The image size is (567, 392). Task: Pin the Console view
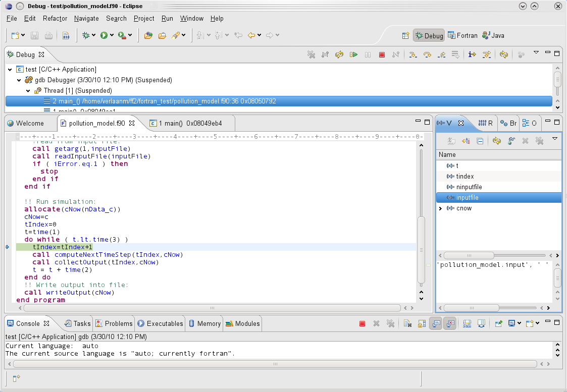[x=498, y=323]
